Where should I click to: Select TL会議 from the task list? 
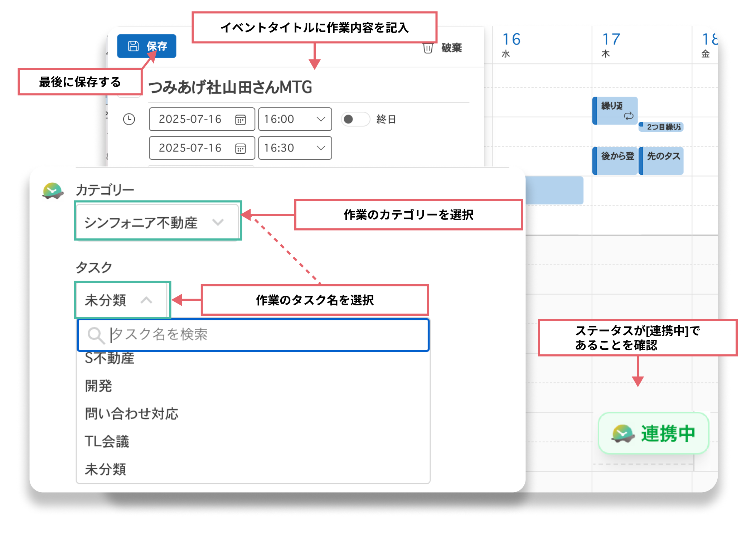pos(107,441)
